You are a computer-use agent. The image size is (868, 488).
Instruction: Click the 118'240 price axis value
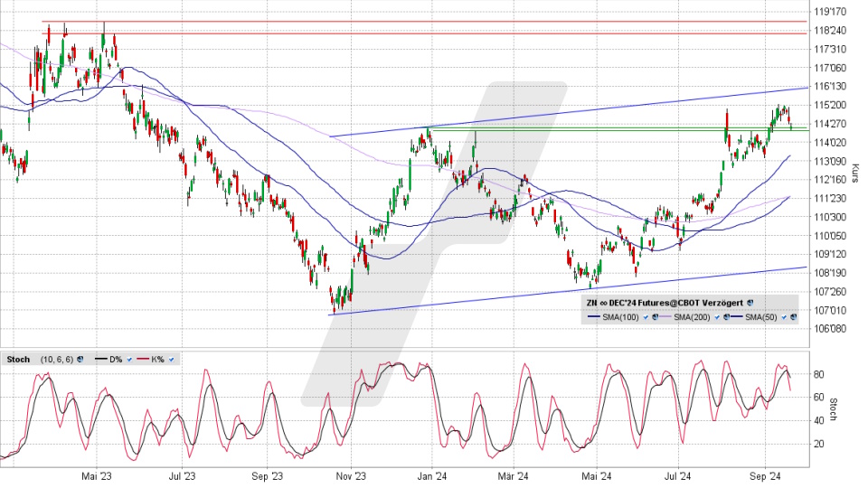[x=830, y=31]
